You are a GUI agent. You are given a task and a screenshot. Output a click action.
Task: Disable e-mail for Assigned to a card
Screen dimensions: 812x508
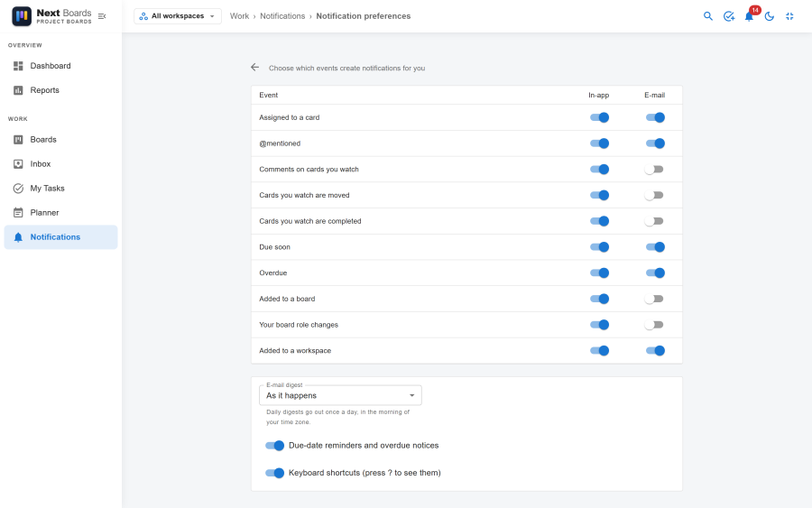pyautogui.click(x=655, y=117)
